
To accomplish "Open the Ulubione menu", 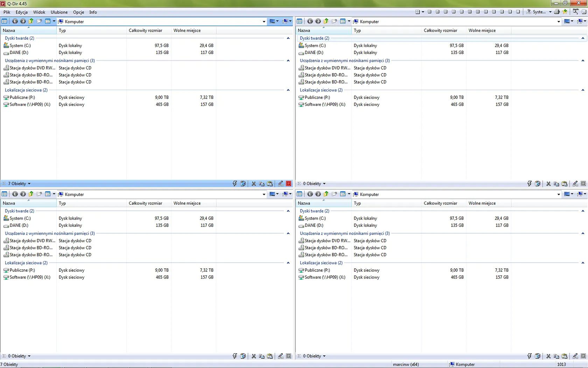I will click(59, 12).
